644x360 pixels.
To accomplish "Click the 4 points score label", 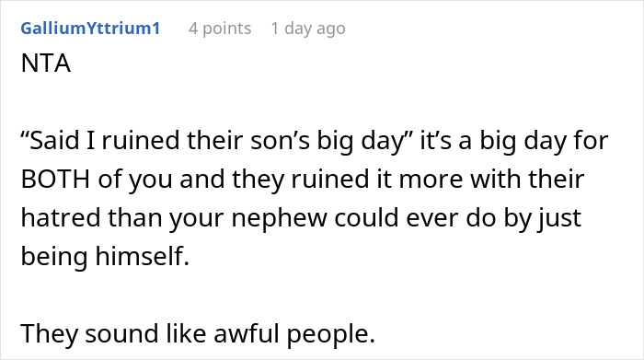I will [220, 29].
